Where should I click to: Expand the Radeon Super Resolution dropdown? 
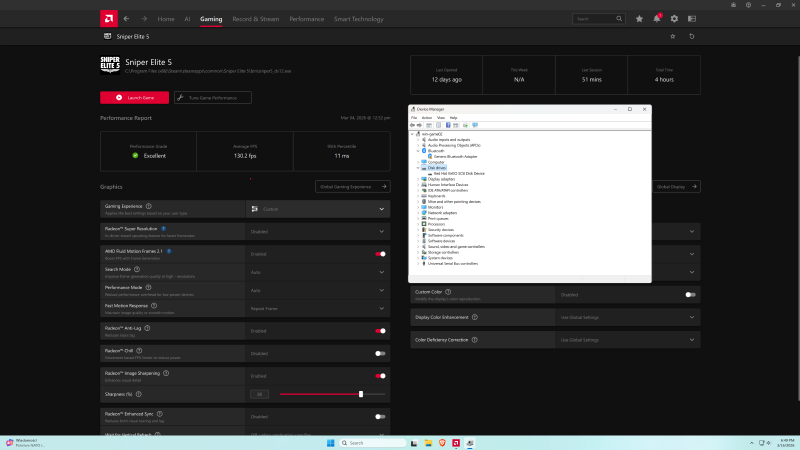(x=318, y=232)
